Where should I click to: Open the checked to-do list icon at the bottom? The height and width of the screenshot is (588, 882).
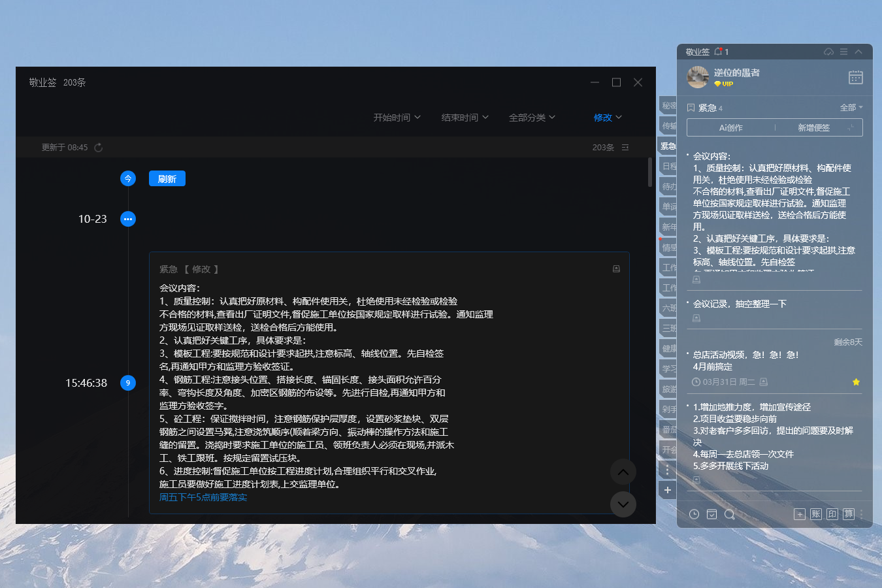click(x=711, y=514)
